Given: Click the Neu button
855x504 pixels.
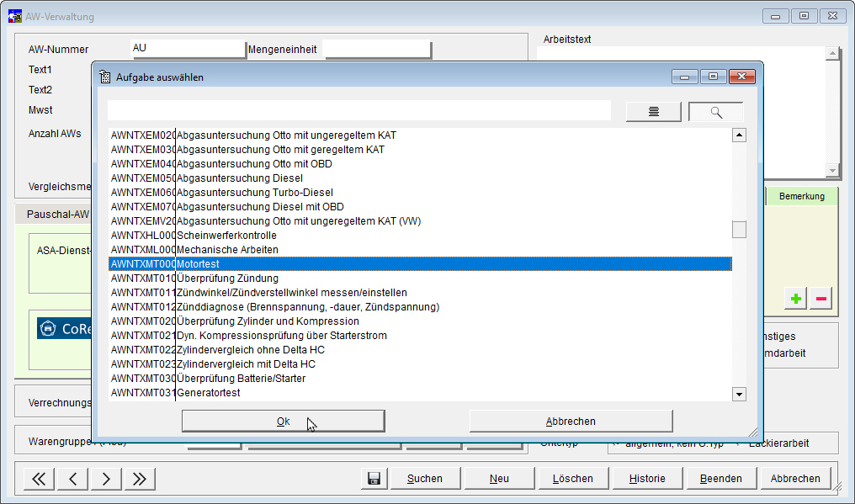Looking at the screenshot, I should click(x=500, y=479).
